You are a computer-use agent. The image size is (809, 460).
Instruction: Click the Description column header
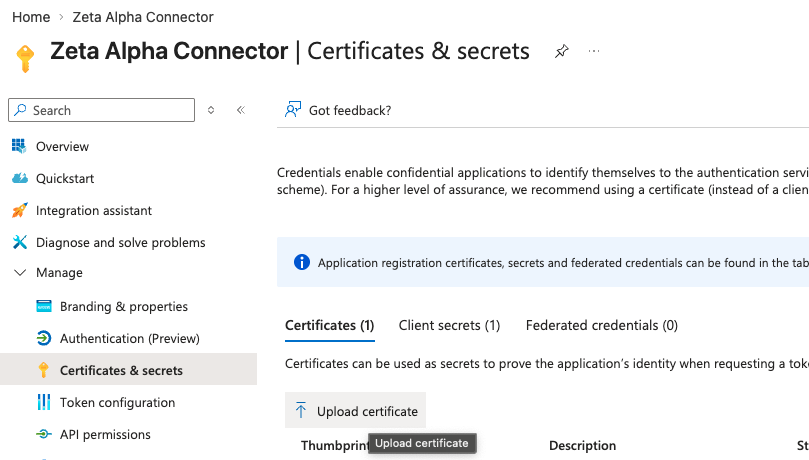pos(583,445)
